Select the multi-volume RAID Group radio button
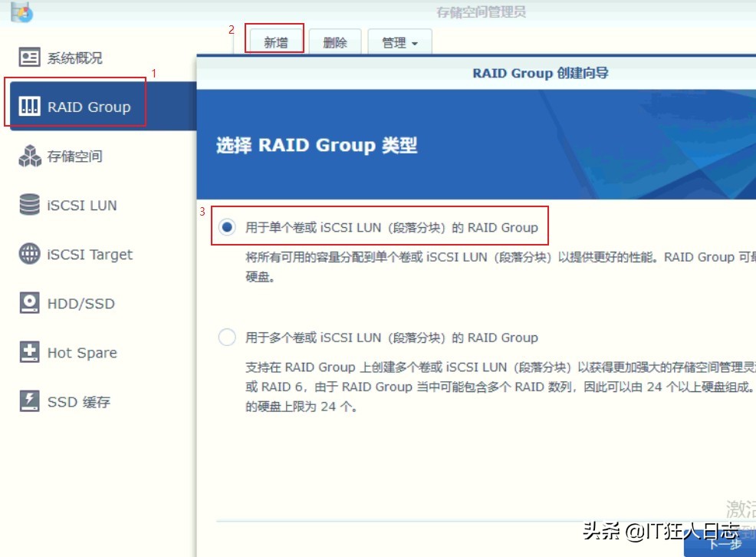 (227, 337)
